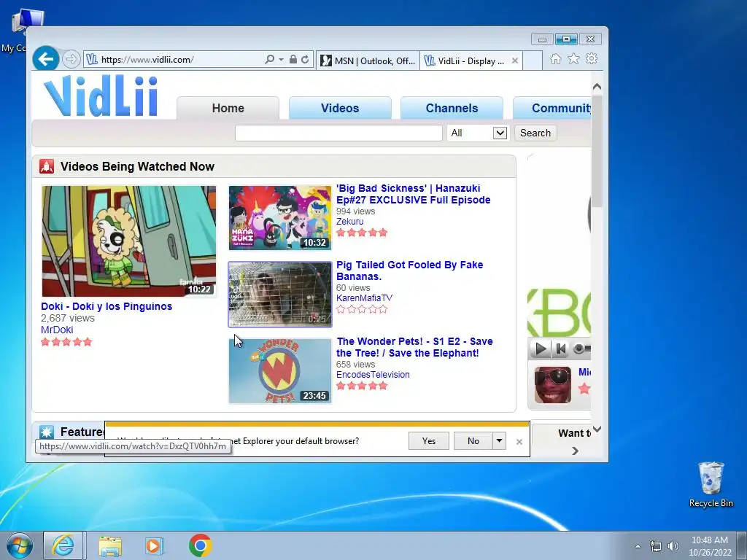Open favorites star icon in IE toolbar
Screen dimensions: 747x560
tap(573, 58)
